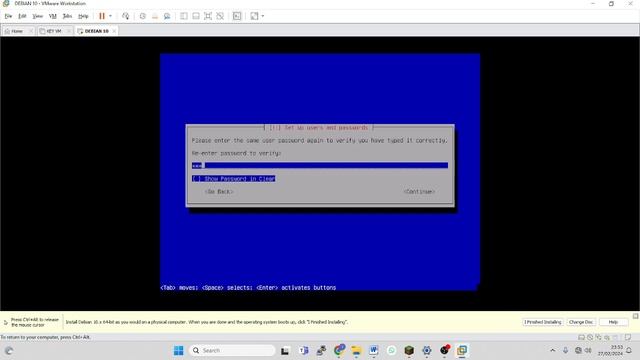Click the console view toolbar icon
The width and height of the screenshot is (640, 360).
click(237, 16)
